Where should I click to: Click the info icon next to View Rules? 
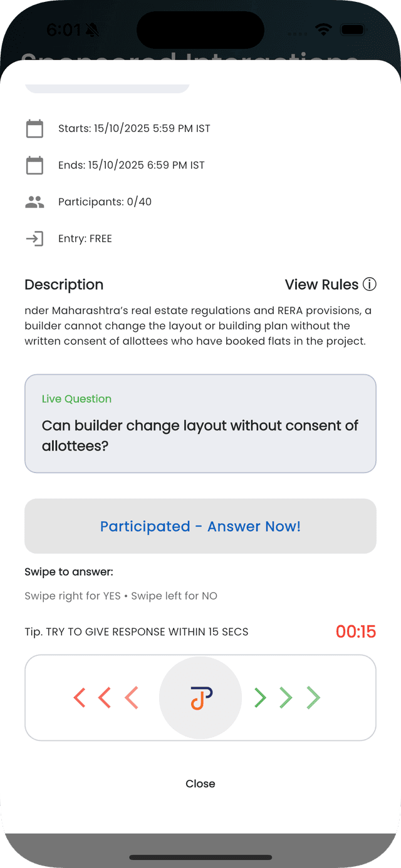pos(370,285)
